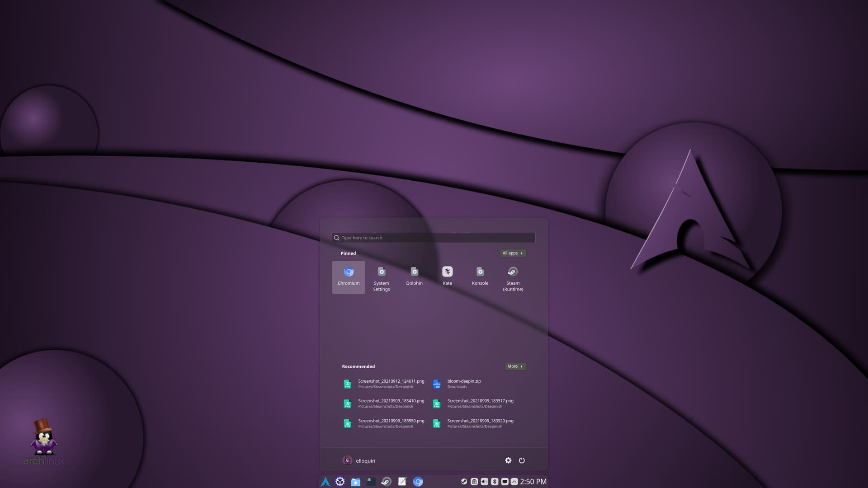Open the Bluetooth tray icon
Viewport: 868px width, 488px height.
495,482
